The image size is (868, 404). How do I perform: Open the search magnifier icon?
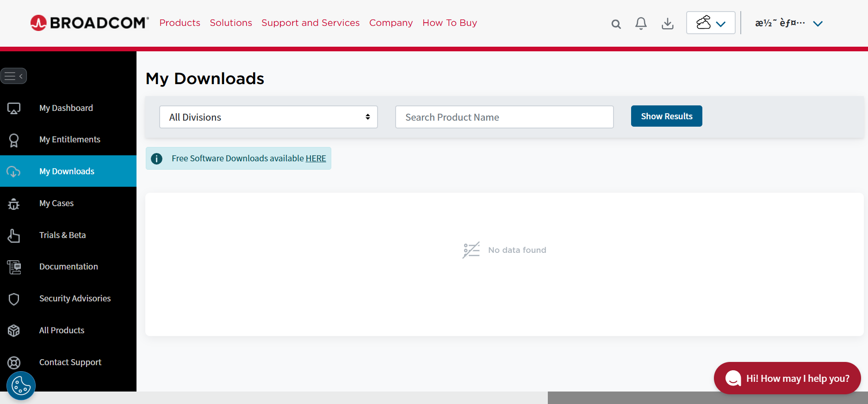[616, 24]
